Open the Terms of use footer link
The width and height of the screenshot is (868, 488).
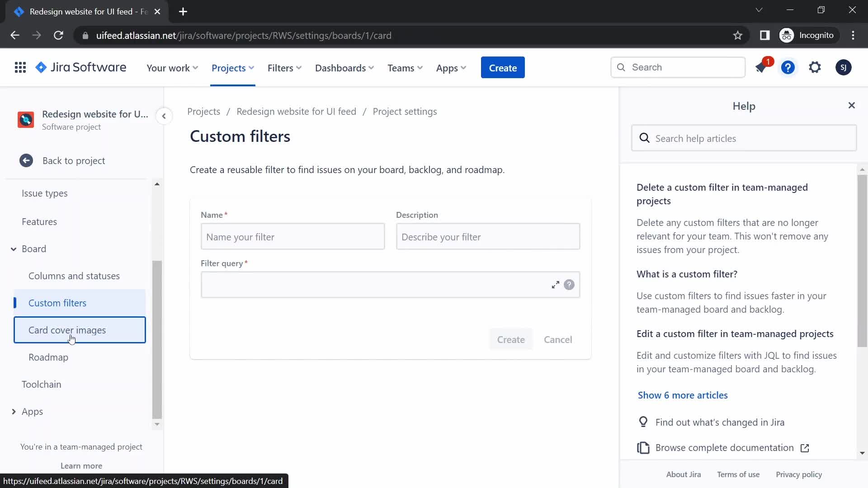tap(738, 474)
